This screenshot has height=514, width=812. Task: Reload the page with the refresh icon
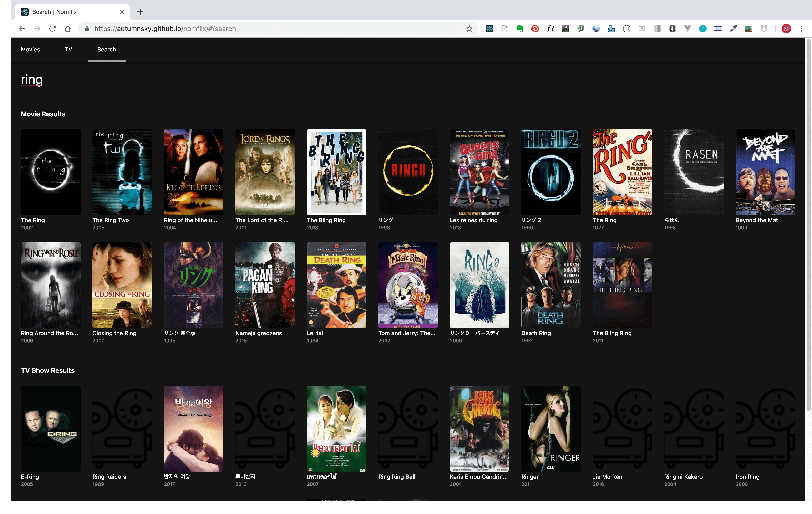coord(52,29)
